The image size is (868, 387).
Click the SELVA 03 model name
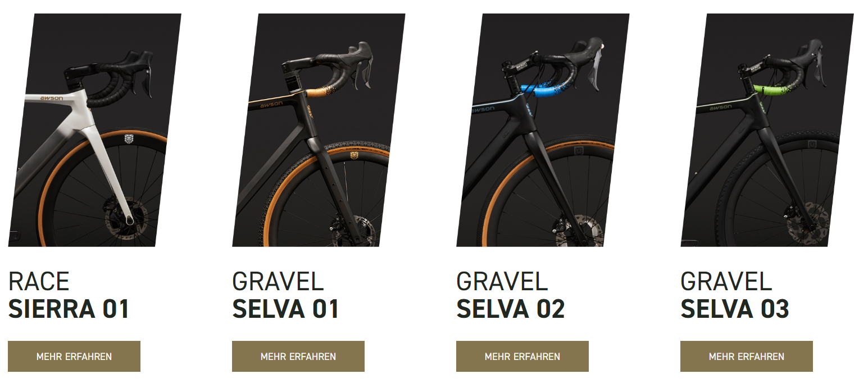[x=735, y=309]
